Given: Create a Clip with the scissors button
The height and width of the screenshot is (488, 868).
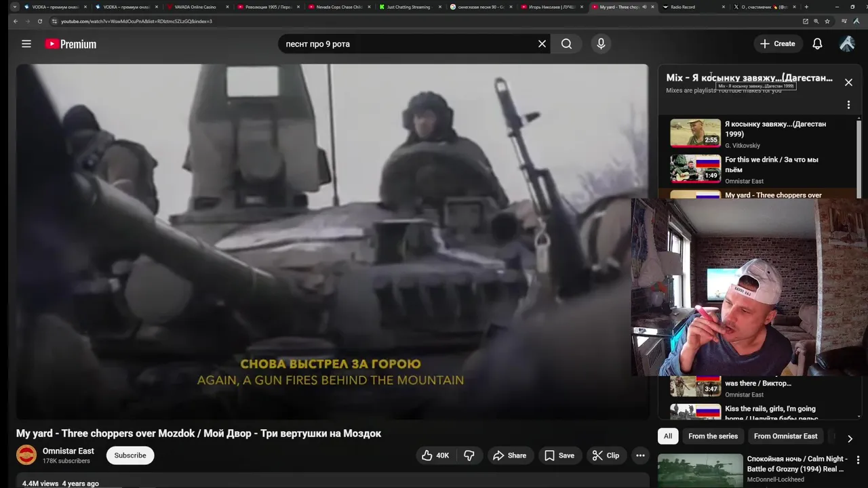Looking at the screenshot, I should [x=606, y=455].
